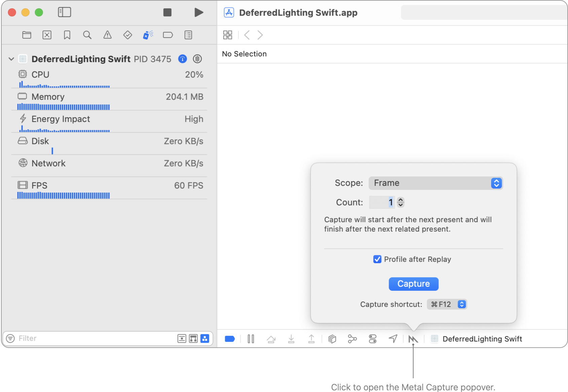Stop the running app
The height and width of the screenshot is (392, 568).
coord(167,12)
